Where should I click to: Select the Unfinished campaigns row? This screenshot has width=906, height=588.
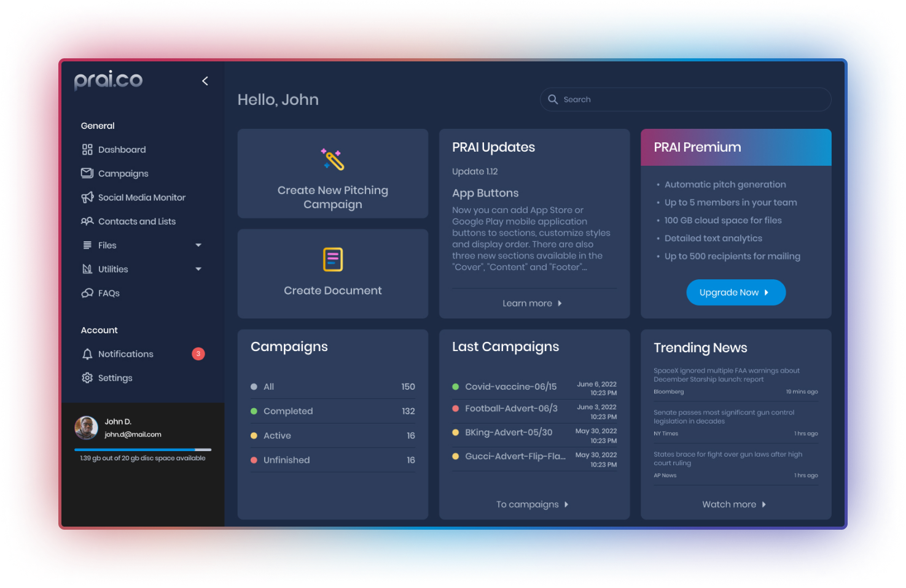pyautogui.click(x=333, y=460)
